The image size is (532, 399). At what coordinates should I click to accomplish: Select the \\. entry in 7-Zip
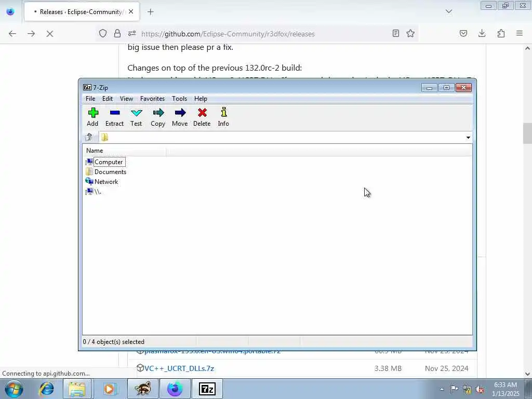click(94, 191)
